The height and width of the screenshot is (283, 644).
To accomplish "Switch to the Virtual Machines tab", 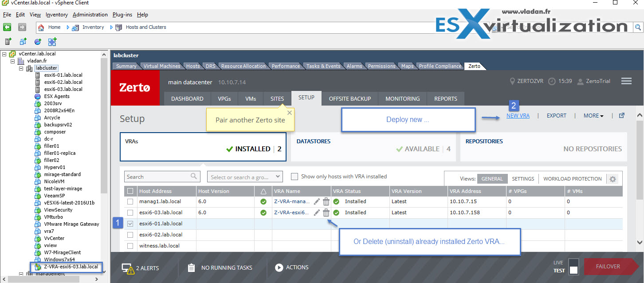I will point(162,66).
